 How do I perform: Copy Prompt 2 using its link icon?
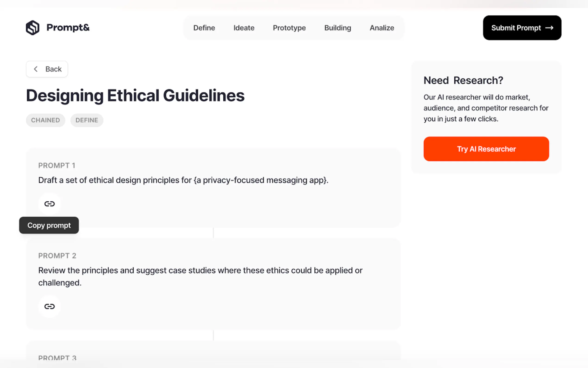[x=49, y=306]
